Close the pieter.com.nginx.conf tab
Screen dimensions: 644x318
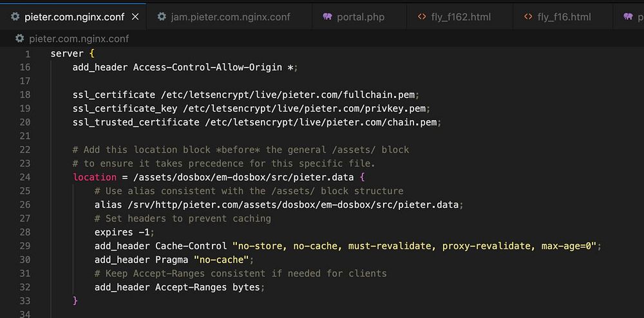pos(135,17)
